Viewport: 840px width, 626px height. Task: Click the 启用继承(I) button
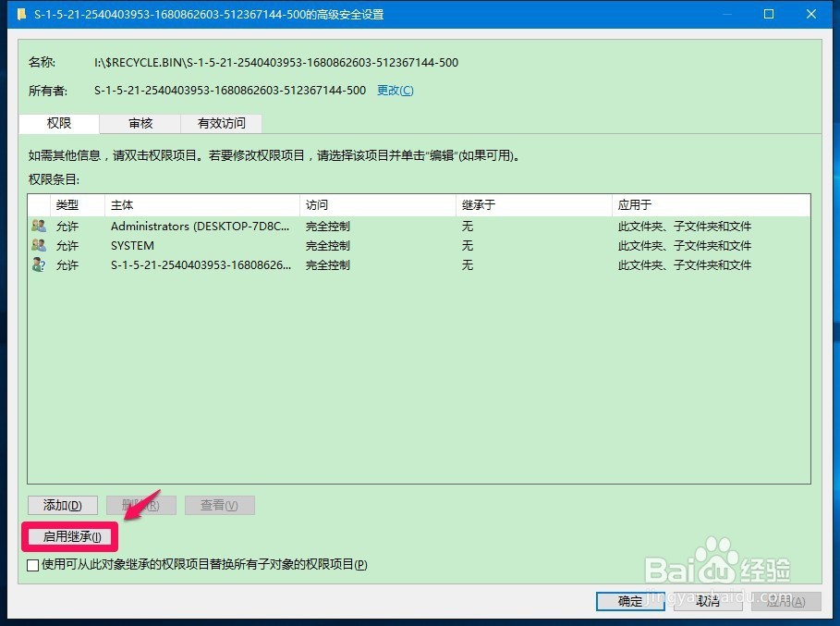point(69,536)
